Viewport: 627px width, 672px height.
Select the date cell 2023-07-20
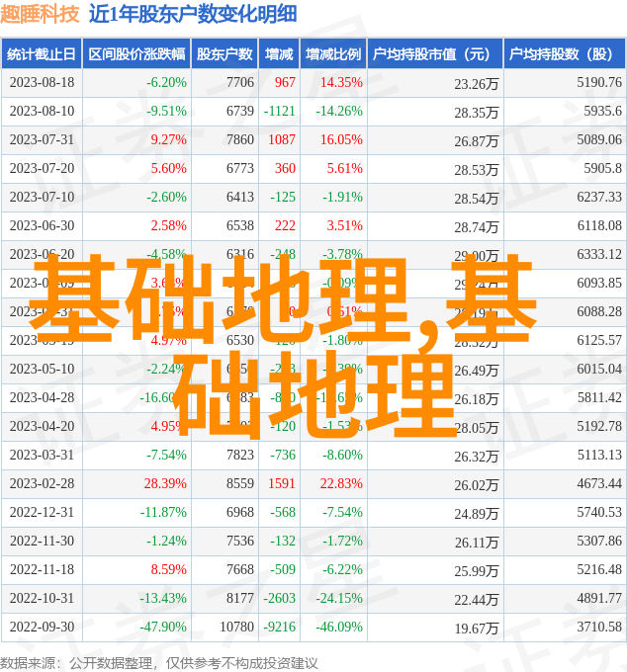point(42,168)
